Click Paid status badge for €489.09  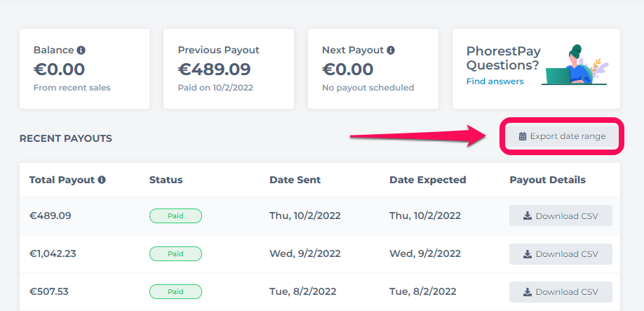point(175,216)
